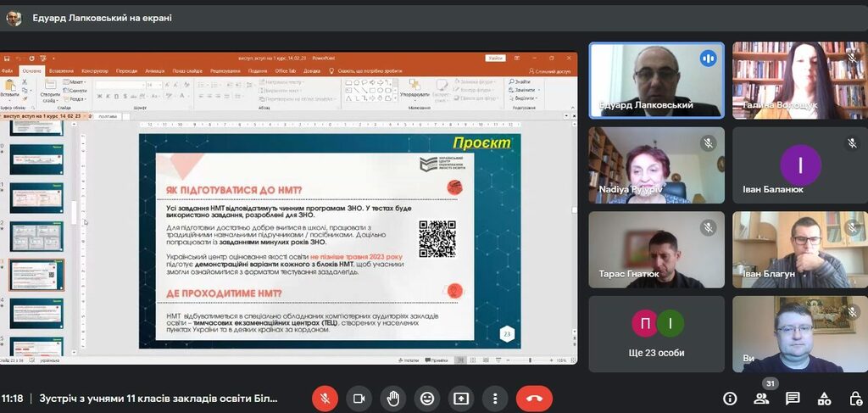Toggle the camera on or off
Viewport: 868px width, 413px height.
358,398
